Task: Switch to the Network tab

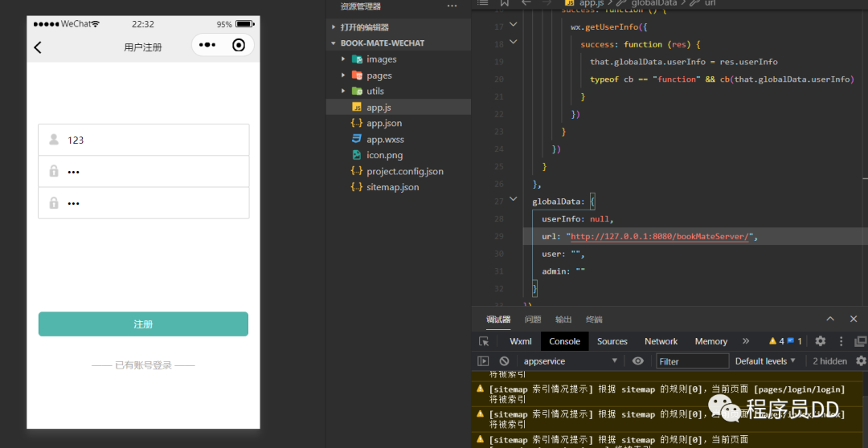Action: 661,341
